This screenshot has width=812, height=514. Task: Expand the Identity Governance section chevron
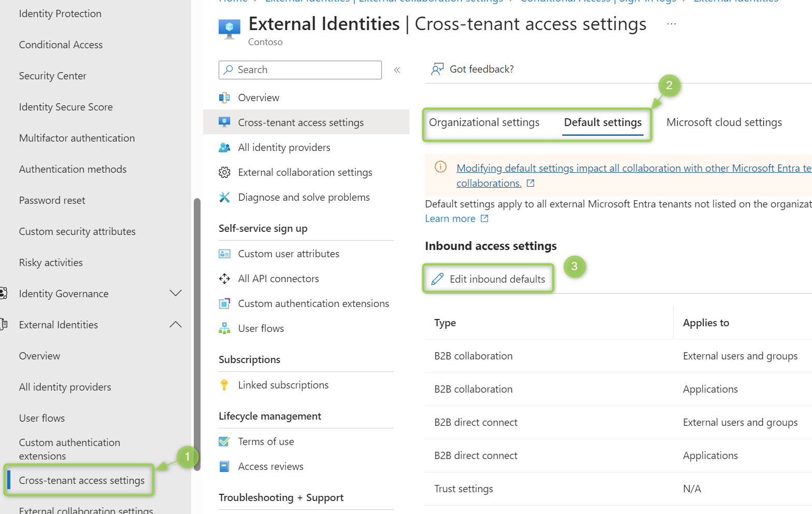pos(176,294)
